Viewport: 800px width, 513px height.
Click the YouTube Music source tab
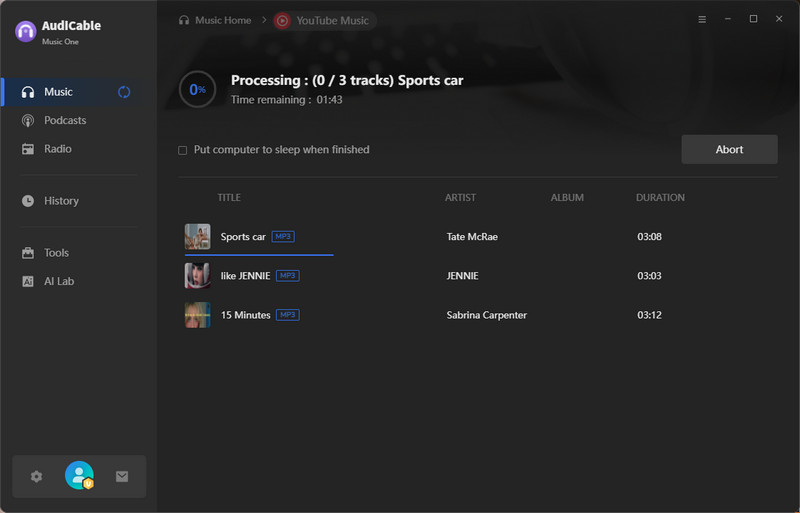coord(325,20)
